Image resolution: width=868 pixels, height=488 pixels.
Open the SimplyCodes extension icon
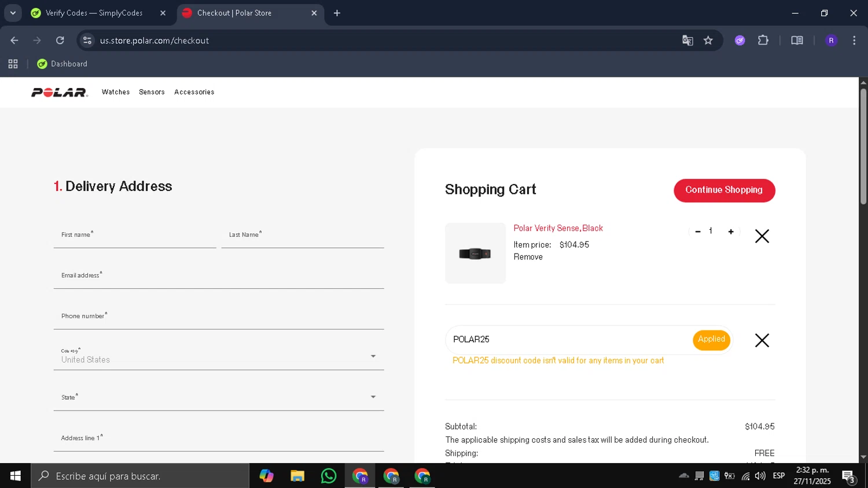pyautogui.click(x=740, y=41)
